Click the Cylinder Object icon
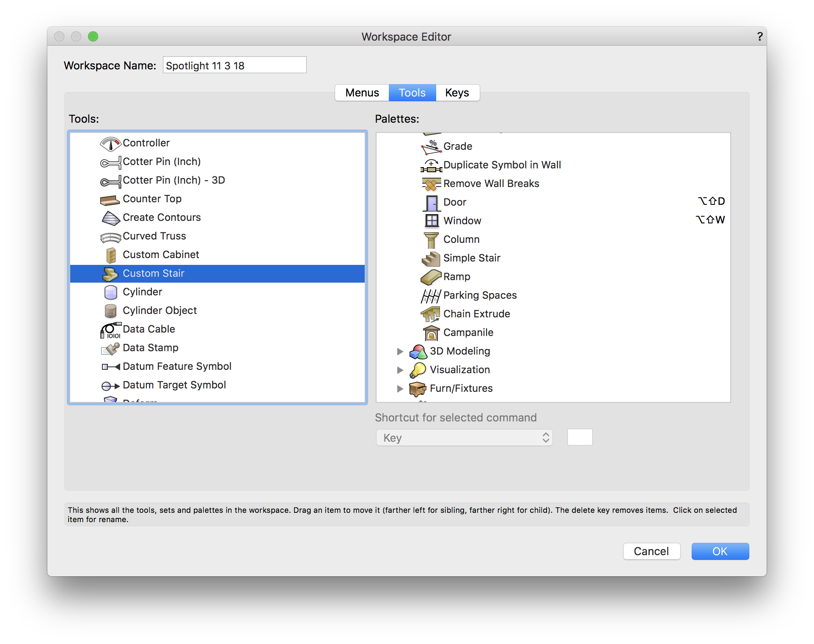 (x=110, y=311)
